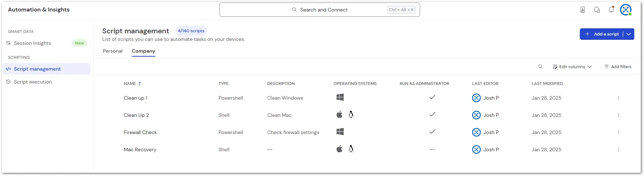Select the Company tab
Viewport: 644px width, 176px height.
[x=144, y=51]
